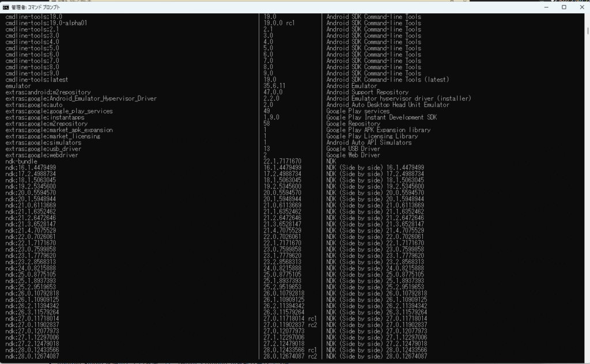The width and height of the screenshot is (590, 364).
Task: Click version '28.0.12674087 rc2'
Action: [290, 357]
